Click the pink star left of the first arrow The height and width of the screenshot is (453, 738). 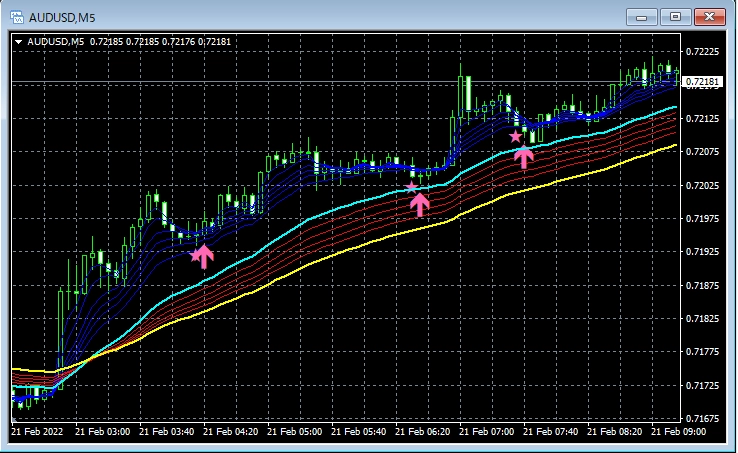point(195,255)
